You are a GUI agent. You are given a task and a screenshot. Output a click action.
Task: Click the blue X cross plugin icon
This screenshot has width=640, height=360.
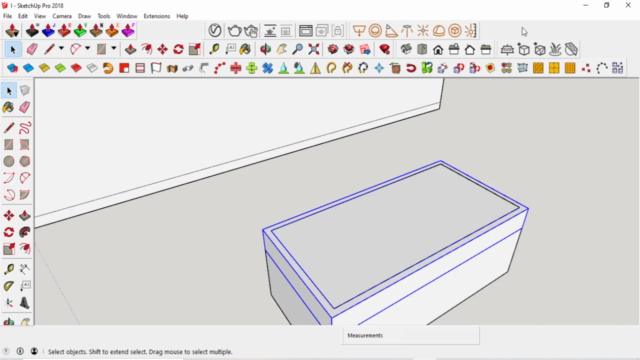(267, 68)
